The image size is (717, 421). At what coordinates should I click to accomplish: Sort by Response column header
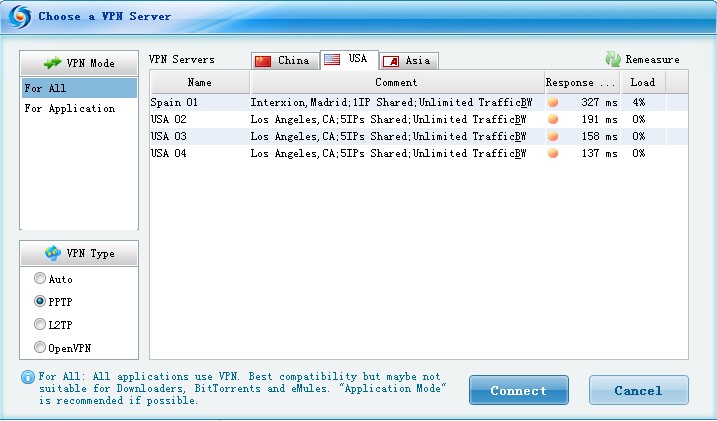coord(582,82)
